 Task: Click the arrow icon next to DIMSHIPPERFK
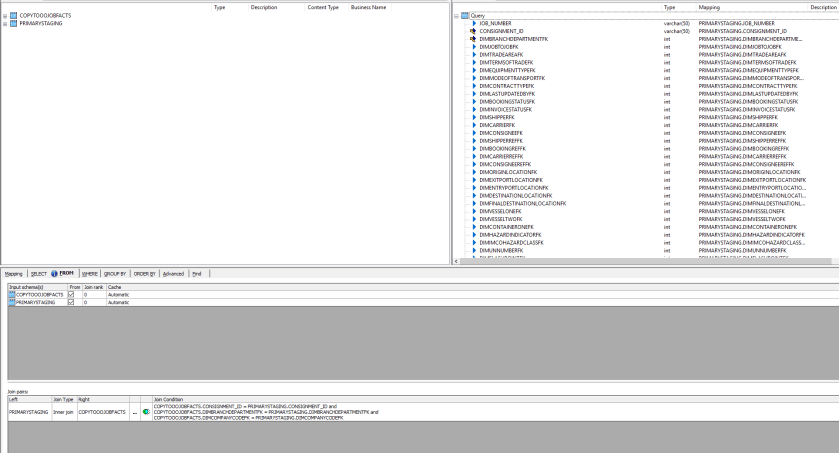[x=475, y=117]
